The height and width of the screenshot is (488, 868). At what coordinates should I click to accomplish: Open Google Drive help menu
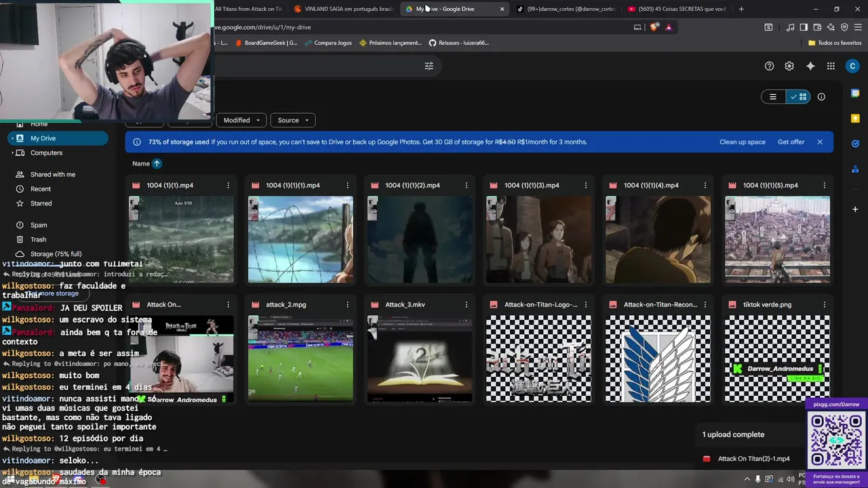point(769,66)
